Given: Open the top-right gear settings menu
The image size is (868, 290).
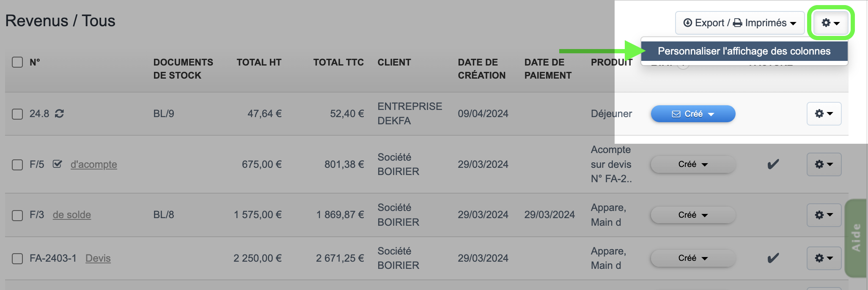Looking at the screenshot, I should coord(830,23).
